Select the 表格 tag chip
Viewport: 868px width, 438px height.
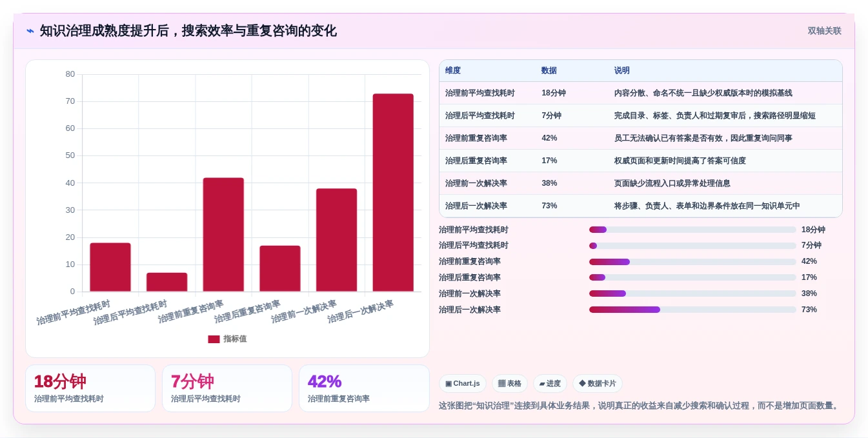[510, 383]
